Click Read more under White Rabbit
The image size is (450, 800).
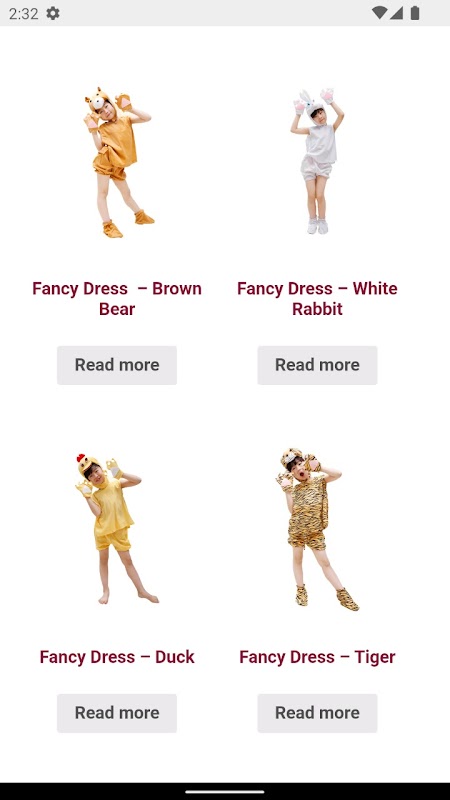tap(317, 365)
